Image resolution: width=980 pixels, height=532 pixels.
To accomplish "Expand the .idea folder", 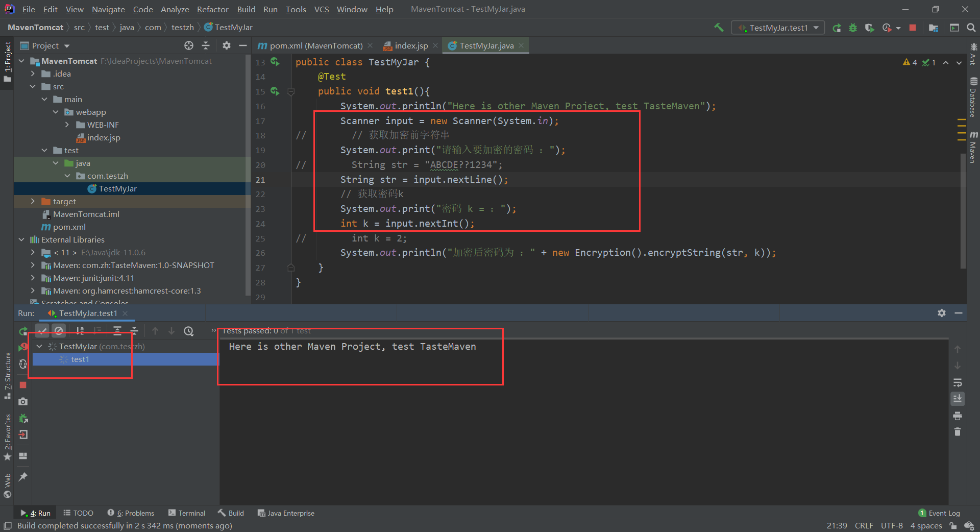I will click(33, 74).
